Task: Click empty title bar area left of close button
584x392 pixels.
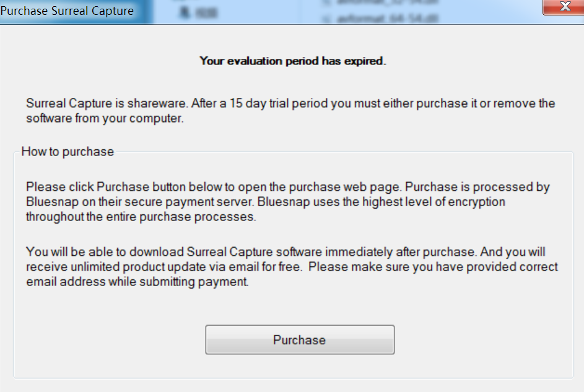Action: [489, 11]
